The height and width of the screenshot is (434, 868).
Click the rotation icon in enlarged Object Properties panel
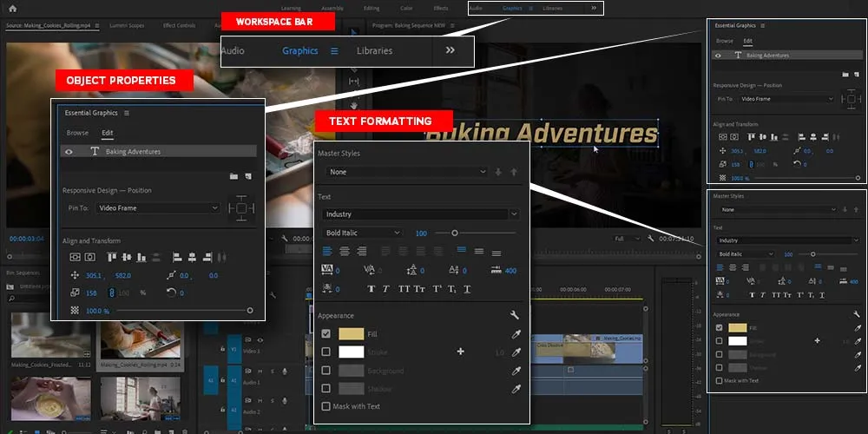click(173, 293)
